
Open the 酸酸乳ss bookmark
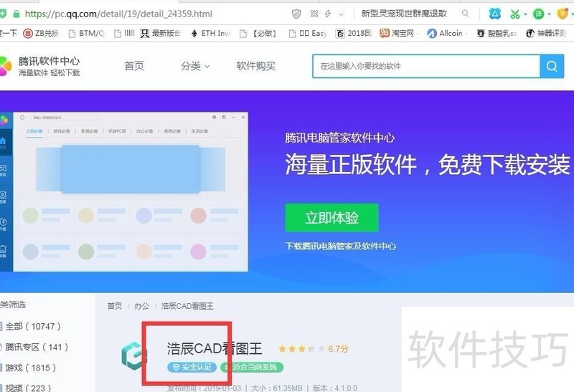497,33
